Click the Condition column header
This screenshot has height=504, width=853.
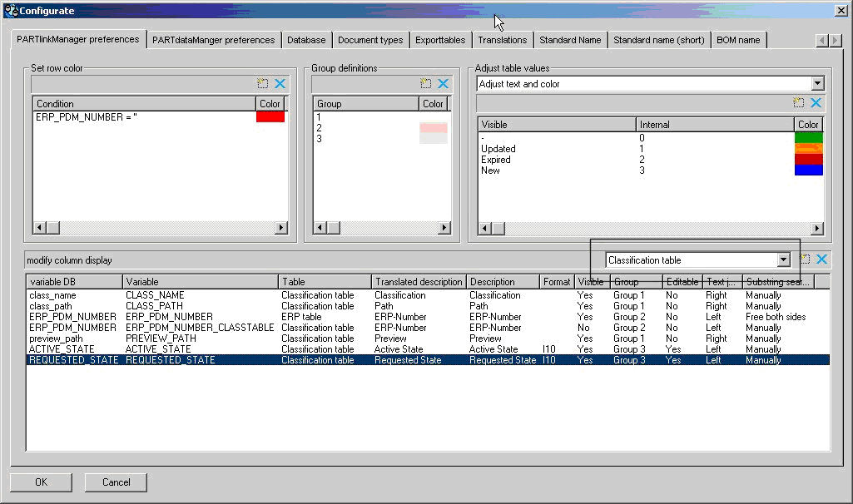[144, 104]
